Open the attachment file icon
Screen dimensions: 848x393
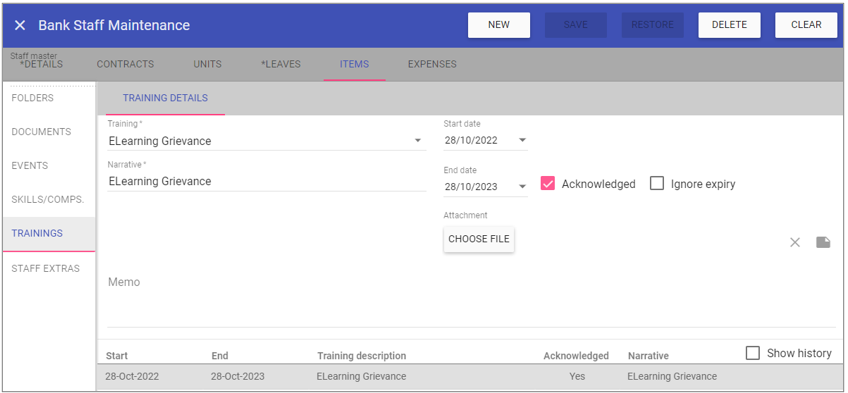point(823,242)
